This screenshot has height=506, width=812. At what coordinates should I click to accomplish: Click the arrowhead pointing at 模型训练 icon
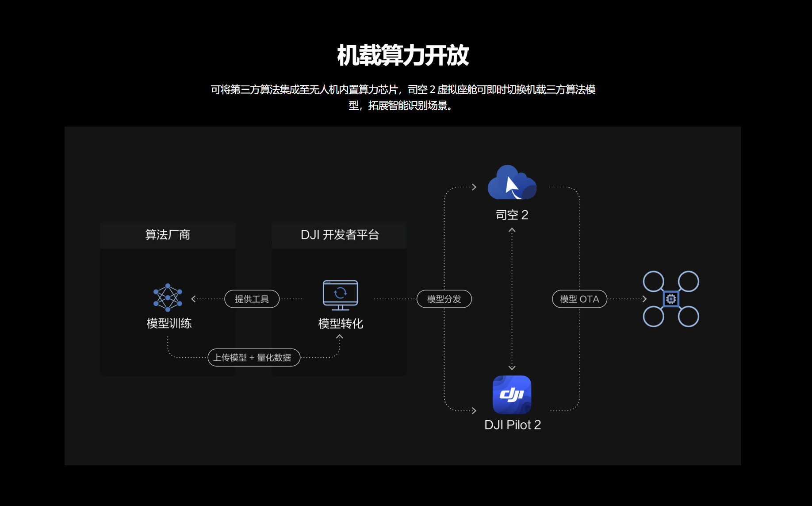click(x=193, y=299)
